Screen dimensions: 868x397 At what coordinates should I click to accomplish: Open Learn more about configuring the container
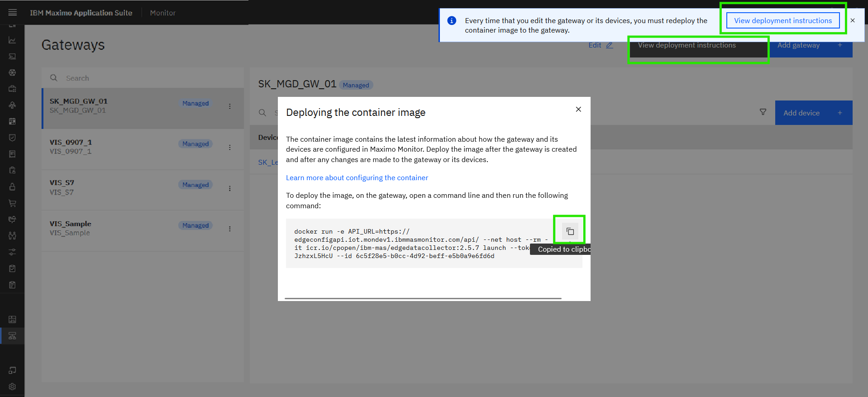[x=357, y=178]
